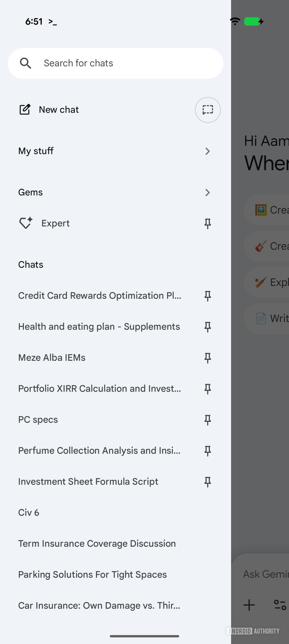Open the tools icon at bottom right
The width and height of the screenshot is (289, 644).
click(280, 605)
